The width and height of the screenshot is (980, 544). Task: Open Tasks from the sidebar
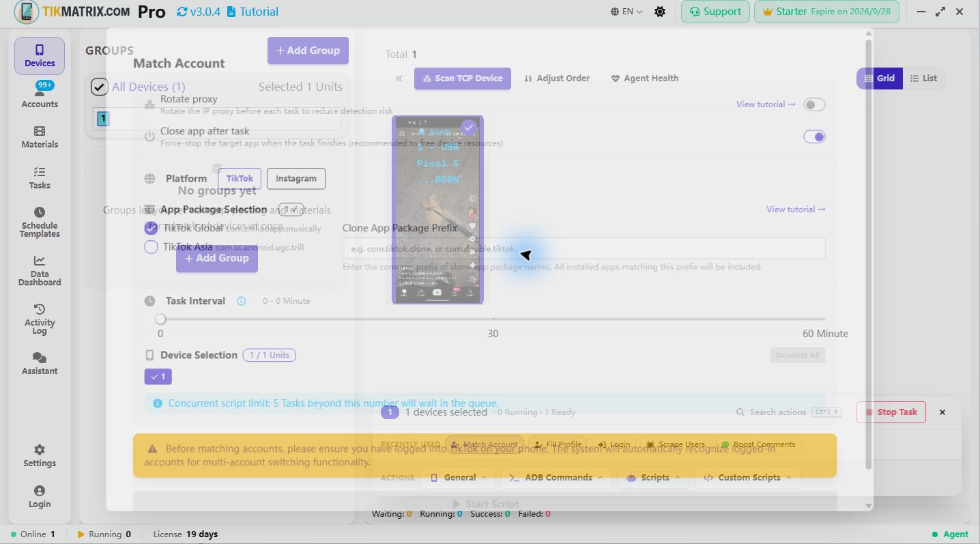(40, 177)
